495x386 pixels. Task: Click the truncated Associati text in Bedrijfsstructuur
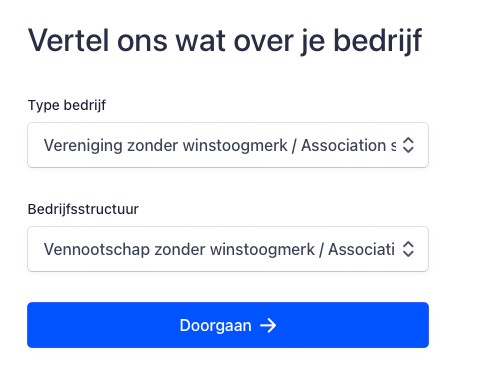tap(361, 249)
